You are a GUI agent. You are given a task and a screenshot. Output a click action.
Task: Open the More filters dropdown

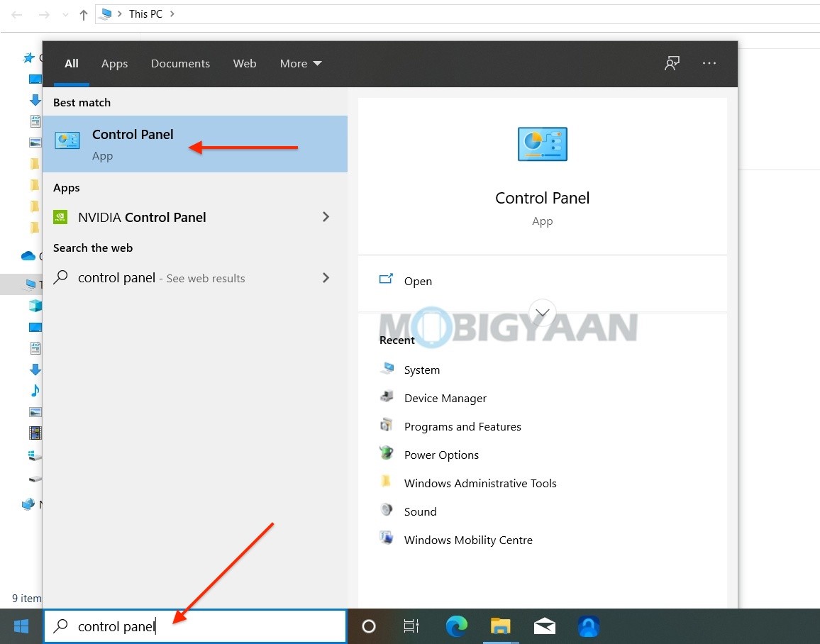click(x=300, y=63)
